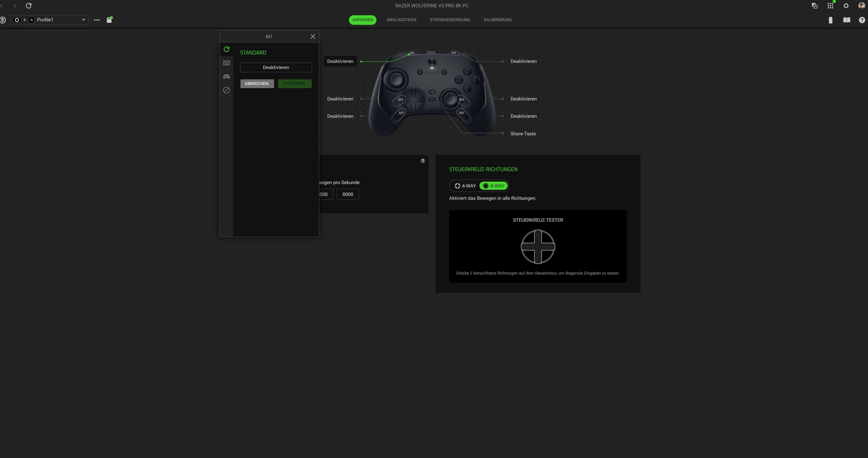This screenshot has height=458, width=868.
Task: Open the profile ellipsis options menu
Action: tap(97, 20)
